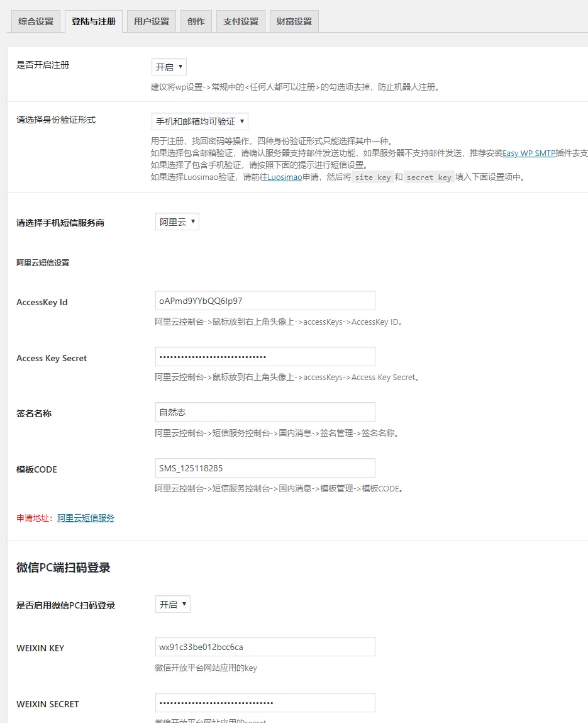
Task: Click the accessKeys->Access Key Secret hint text
Action: coord(287,377)
